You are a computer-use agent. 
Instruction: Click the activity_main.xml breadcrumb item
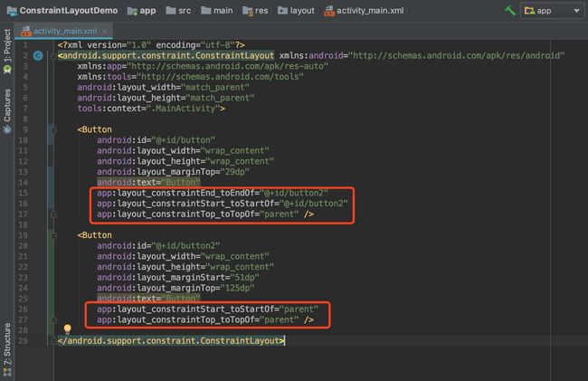click(x=365, y=11)
